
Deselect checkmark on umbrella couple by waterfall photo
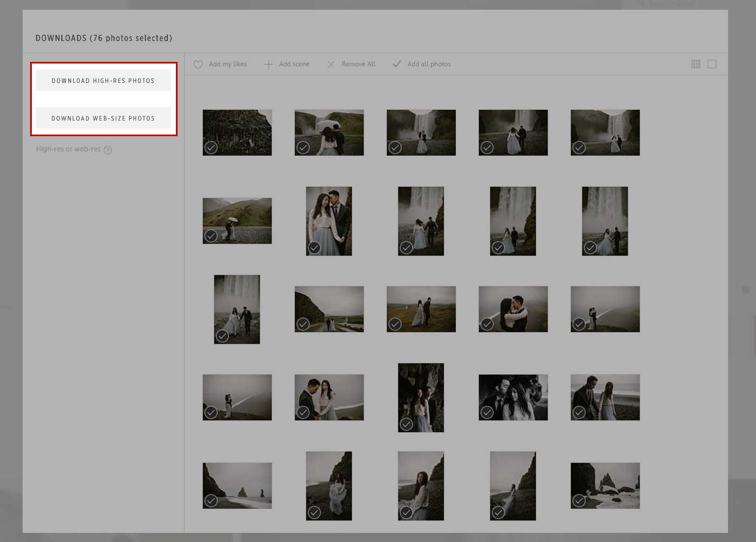coord(303,147)
